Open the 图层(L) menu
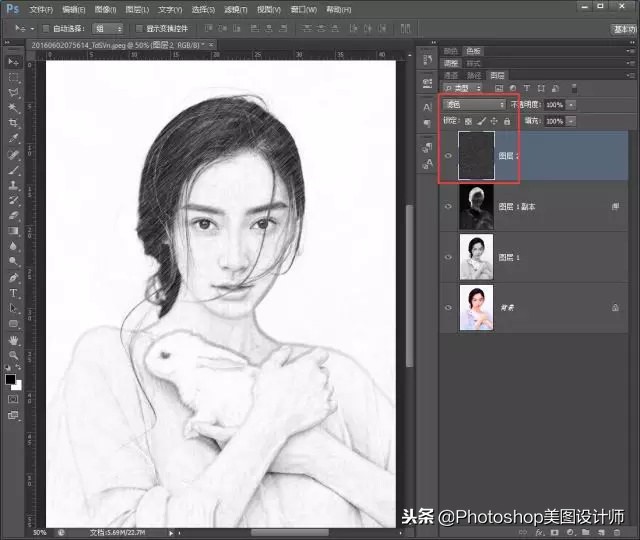640x540 pixels. click(137, 9)
